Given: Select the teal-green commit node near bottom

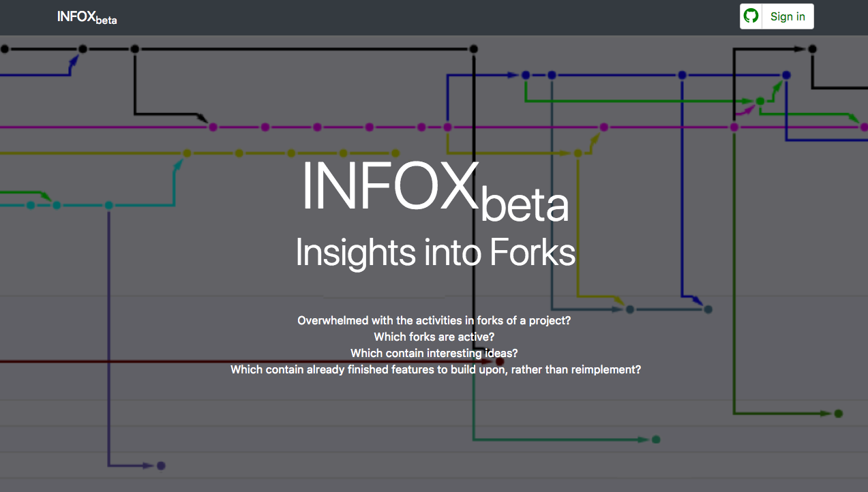Looking at the screenshot, I should 656,440.
